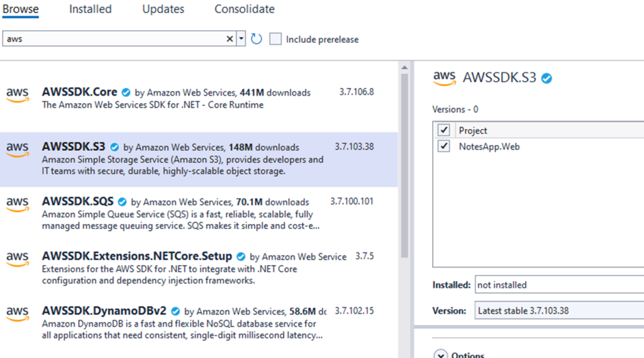Click the AWS logo in details panel

[x=444, y=78]
